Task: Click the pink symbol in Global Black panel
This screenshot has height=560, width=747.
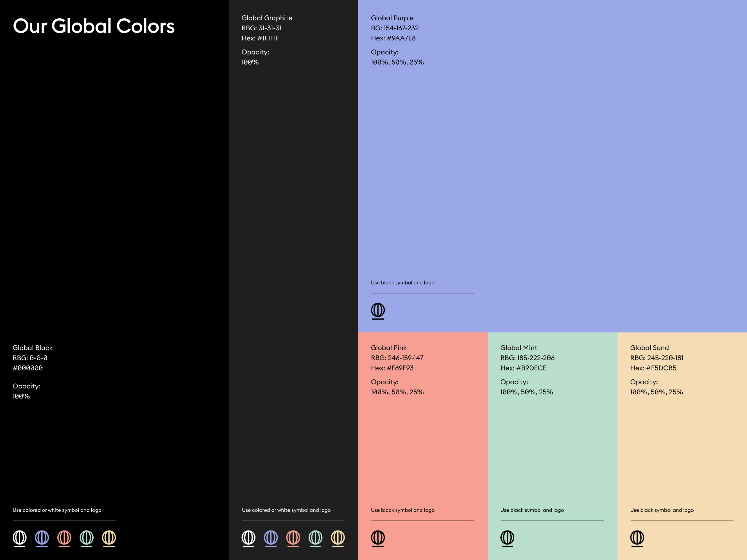Action: (x=64, y=539)
